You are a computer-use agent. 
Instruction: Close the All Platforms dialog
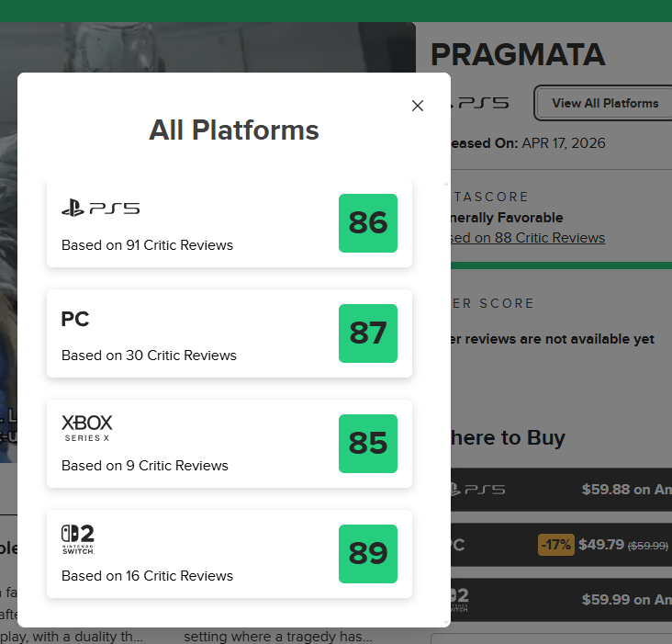tap(418, 106)
